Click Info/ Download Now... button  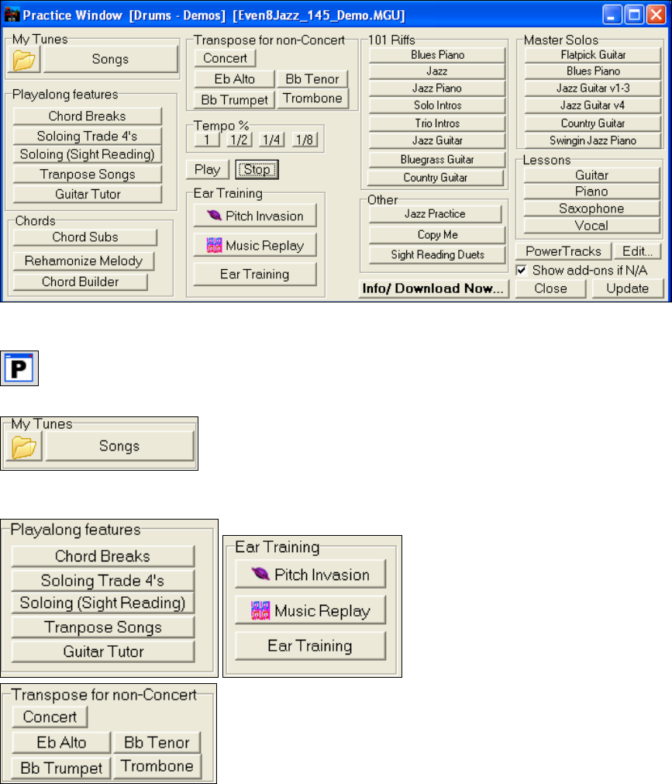[x=434, y=288]
